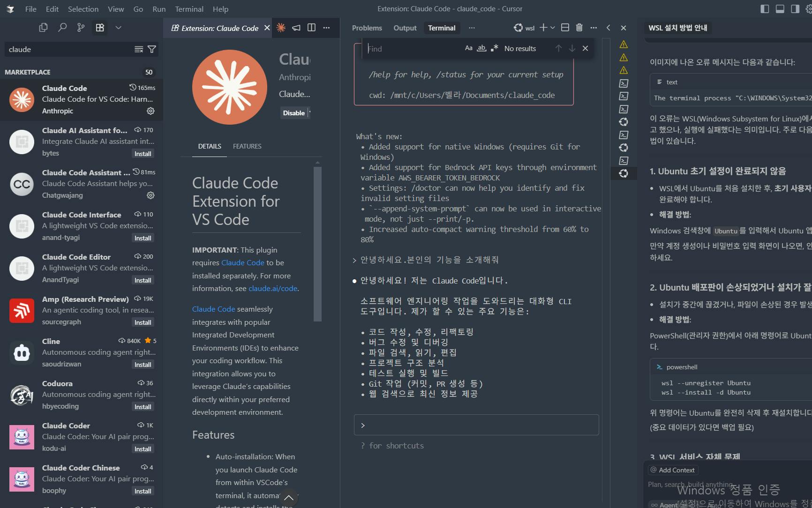This screenshot has width=812, height=508.
Task: Install Claude Code Interface extension
Action: pos(143,238)
